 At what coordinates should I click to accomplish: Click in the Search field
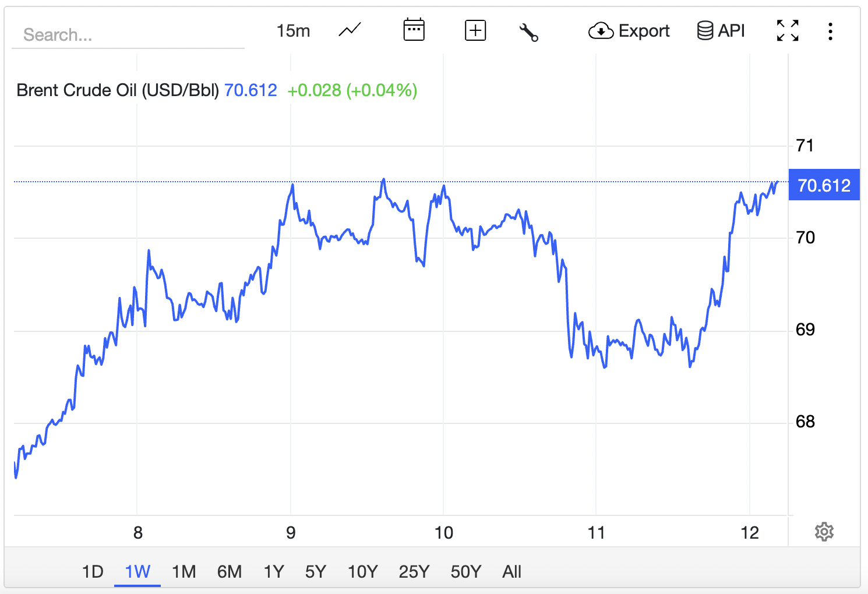(x=128, y=35)
